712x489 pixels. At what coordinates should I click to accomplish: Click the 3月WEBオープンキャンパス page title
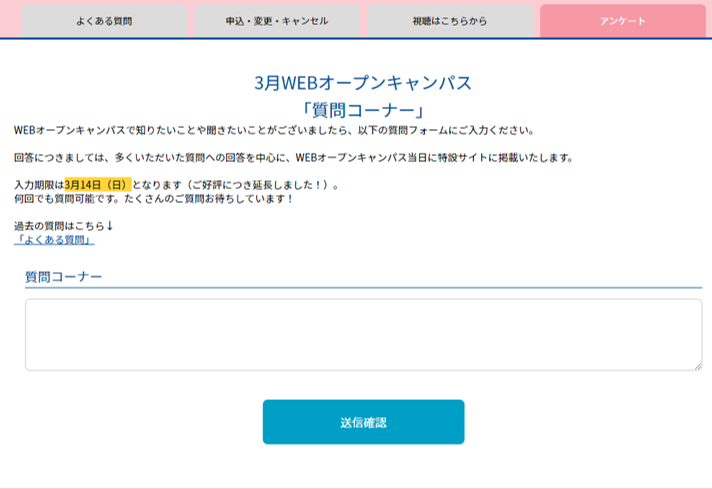click(x=363, y=83)
